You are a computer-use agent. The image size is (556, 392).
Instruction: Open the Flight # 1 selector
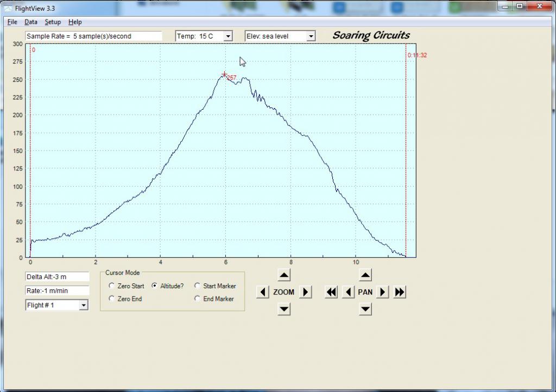pyautogui.click(x=83, y=306)
